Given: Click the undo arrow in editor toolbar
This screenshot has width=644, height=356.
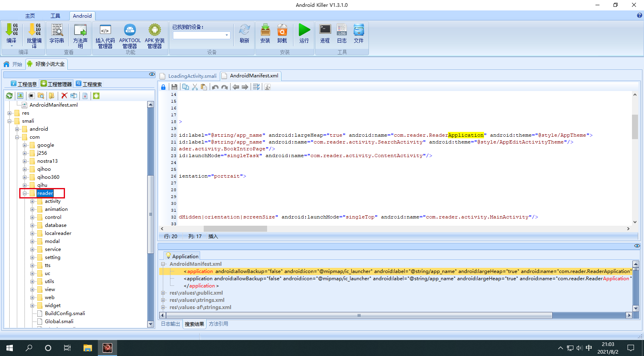Looking at the screenshot, I should point(215,87).
